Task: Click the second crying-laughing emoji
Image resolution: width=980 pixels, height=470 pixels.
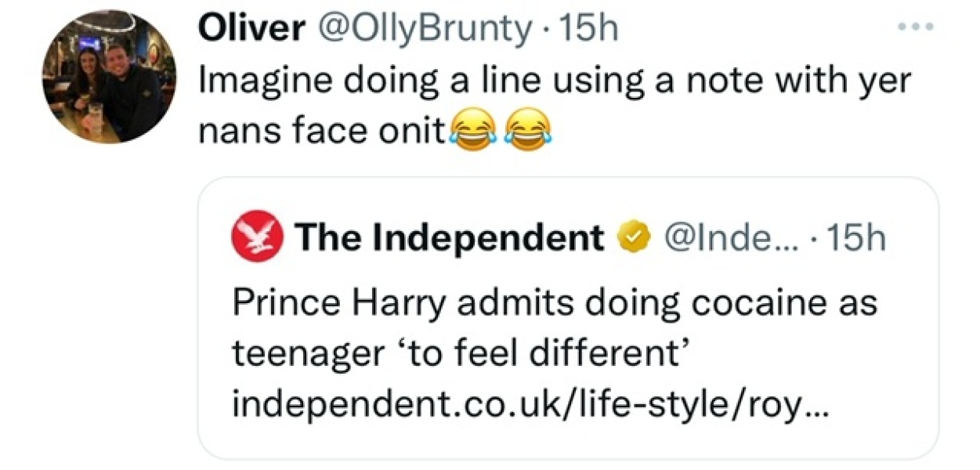Action: click(x=527, y=130)
